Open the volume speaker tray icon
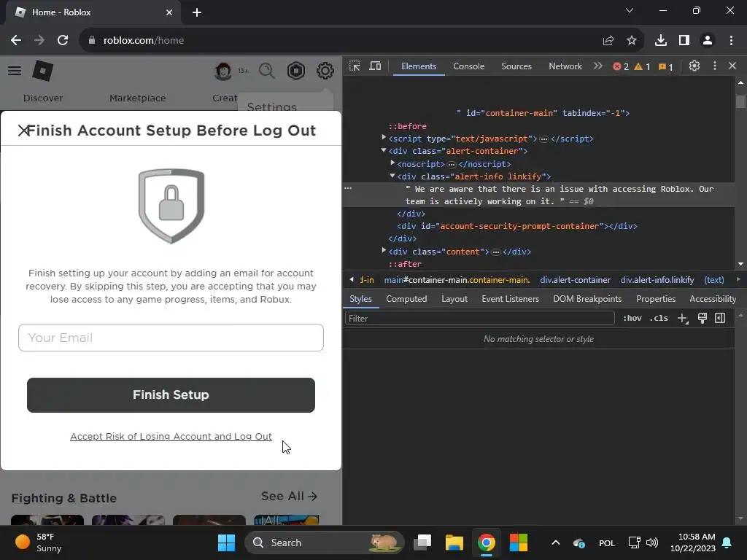The image size is (747, 560). point(651,542)
